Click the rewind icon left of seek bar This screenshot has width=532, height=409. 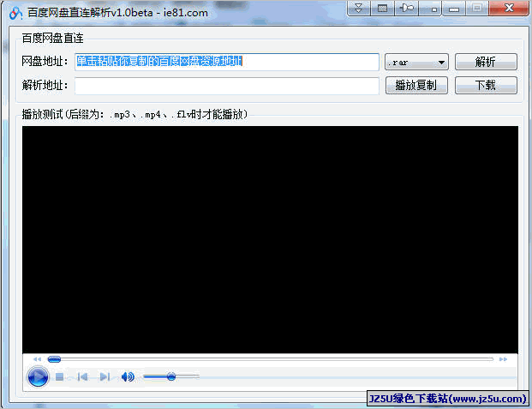[x=37, y=359]
